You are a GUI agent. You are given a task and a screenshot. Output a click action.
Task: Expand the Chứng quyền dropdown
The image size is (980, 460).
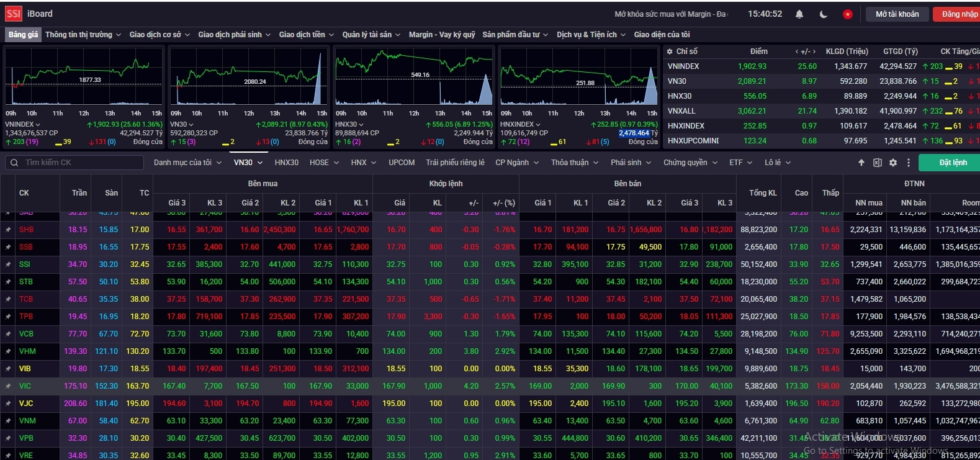pos(690,163)
